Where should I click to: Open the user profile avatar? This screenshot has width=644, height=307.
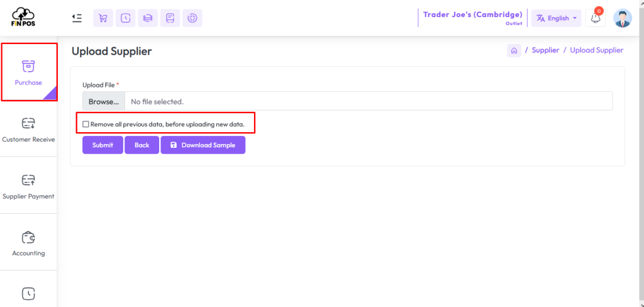coord(622,18)
